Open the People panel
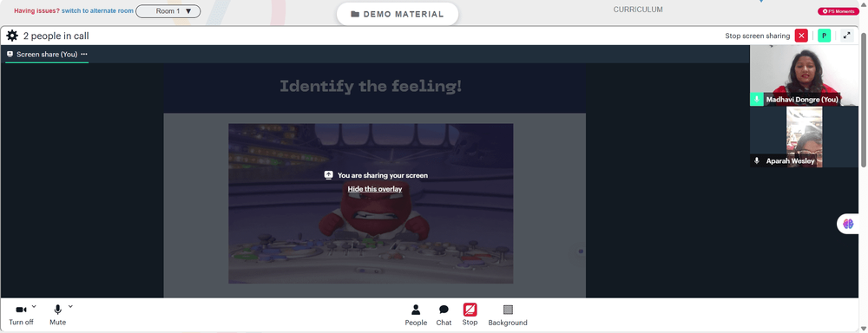868x333 pixels. point(416,316)
